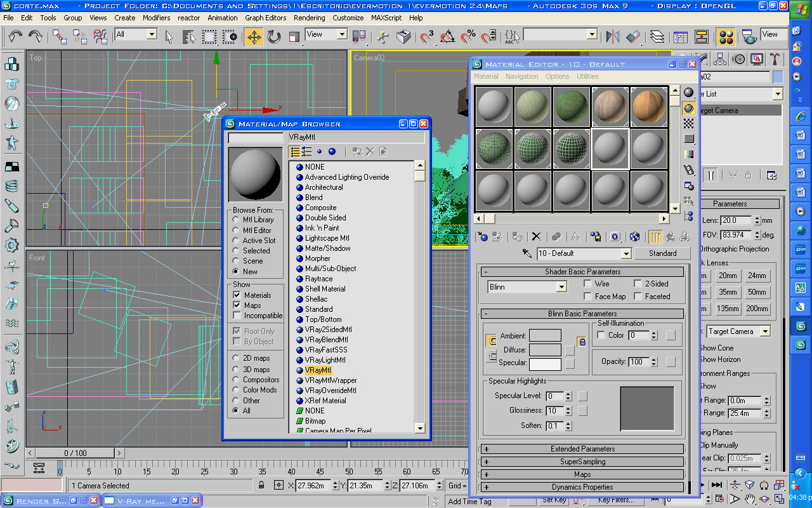
Task: Click the Select and Rotate tool
Action: click(274, 37)
